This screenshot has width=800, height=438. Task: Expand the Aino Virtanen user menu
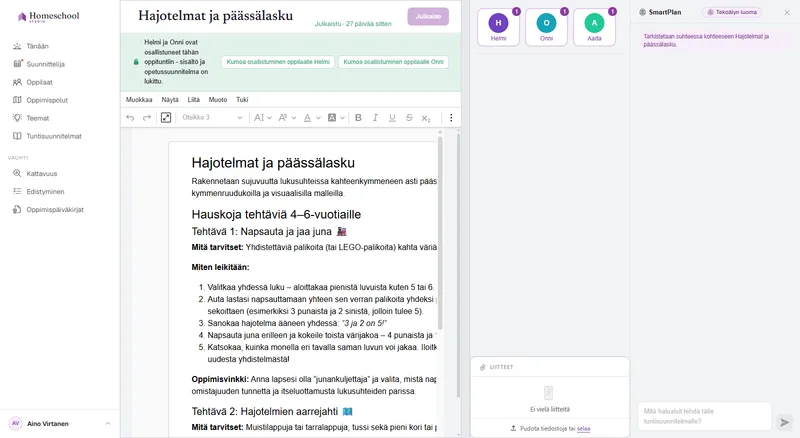click(x=108, y=424)
